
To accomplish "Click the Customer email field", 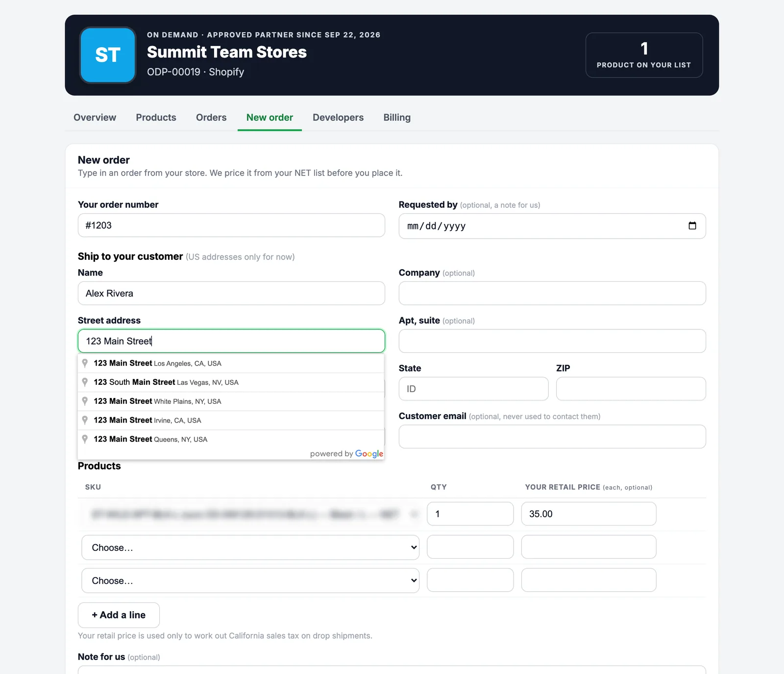I will [x=552, y=436].
